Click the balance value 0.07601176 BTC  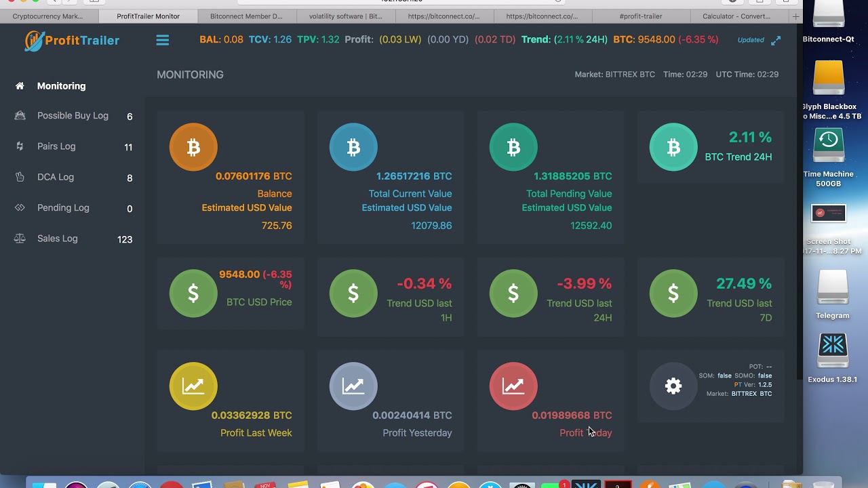[x=254, y=176]
